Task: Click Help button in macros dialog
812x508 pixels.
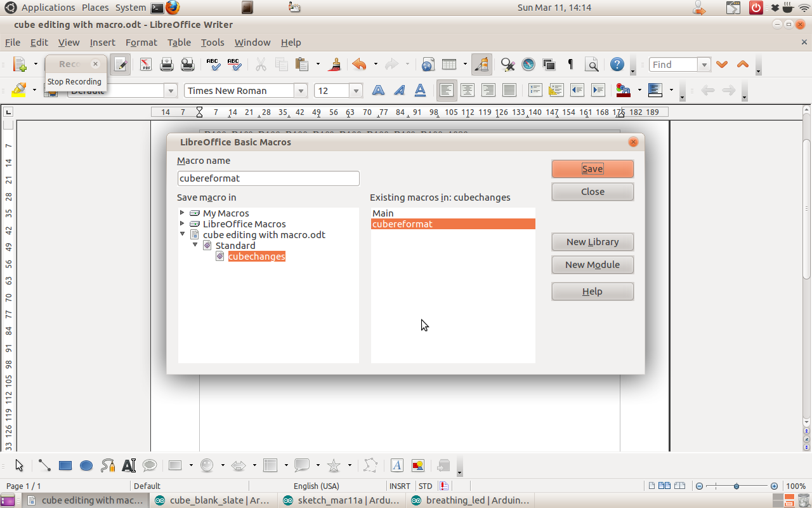Action: (x=593, y=291)
